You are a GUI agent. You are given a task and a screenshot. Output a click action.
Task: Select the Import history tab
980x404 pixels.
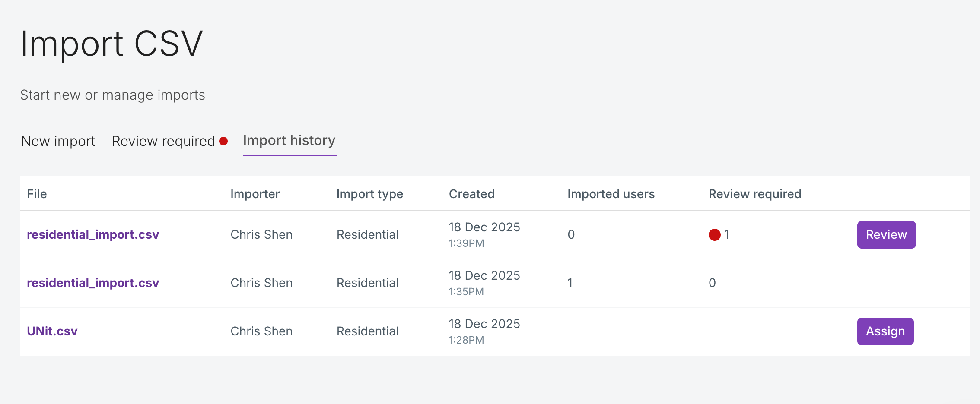point(290,141)
